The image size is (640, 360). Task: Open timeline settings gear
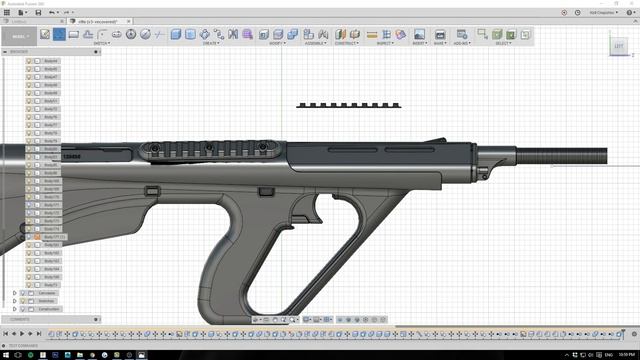pos(634,334)
